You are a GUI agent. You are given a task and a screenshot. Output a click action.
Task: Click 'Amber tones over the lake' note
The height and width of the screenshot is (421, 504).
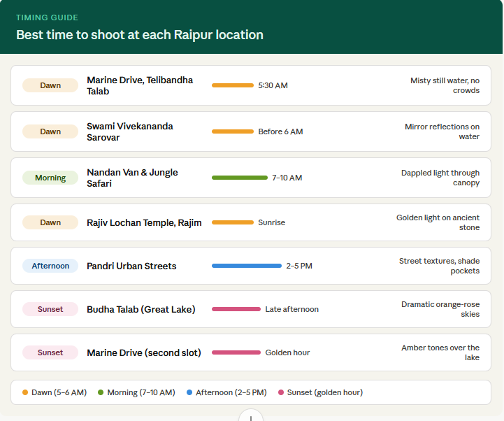click(440, 352)
